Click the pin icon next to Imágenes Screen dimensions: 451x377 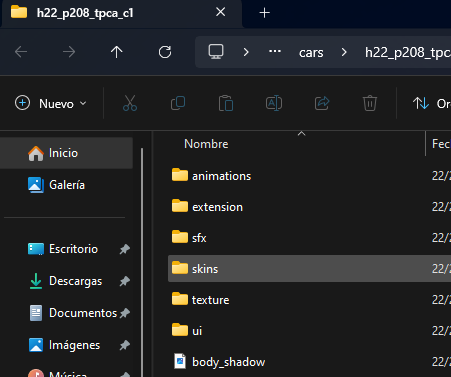pyautogui.click(x=125, y=345)
